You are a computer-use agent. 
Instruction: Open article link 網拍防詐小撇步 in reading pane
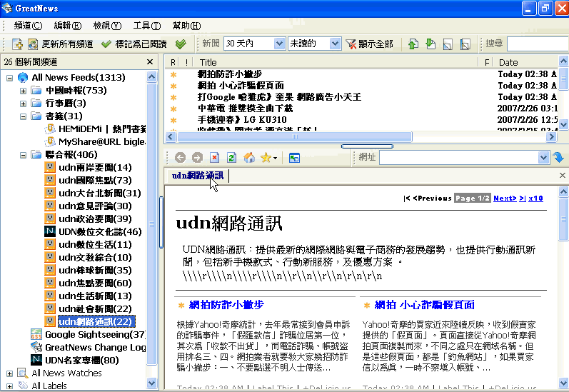click(x=226, y=305)
